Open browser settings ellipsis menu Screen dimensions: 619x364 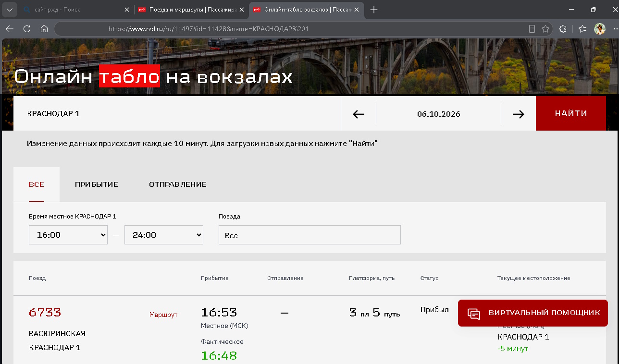[x=615, y=29]
